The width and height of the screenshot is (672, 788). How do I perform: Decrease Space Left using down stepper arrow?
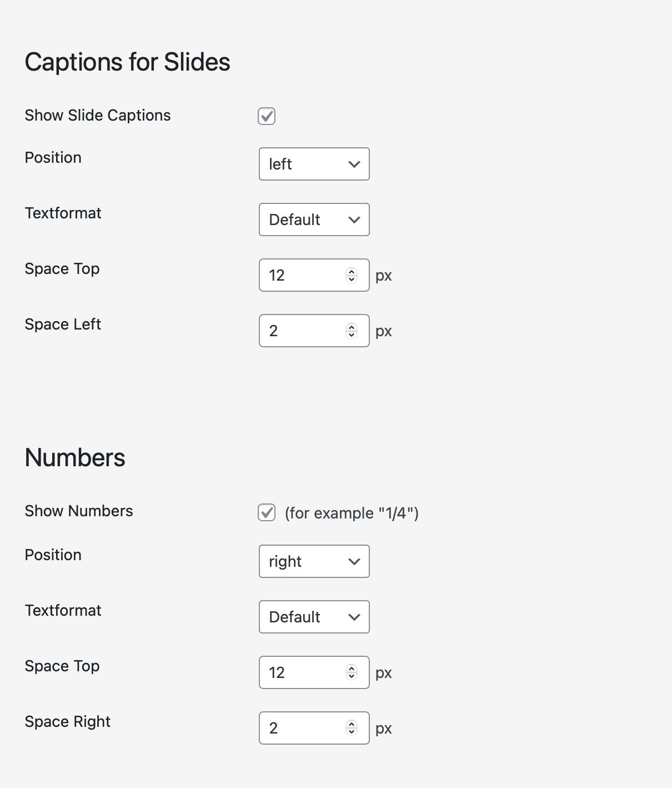pyautogui.click(x=352, y=335)
